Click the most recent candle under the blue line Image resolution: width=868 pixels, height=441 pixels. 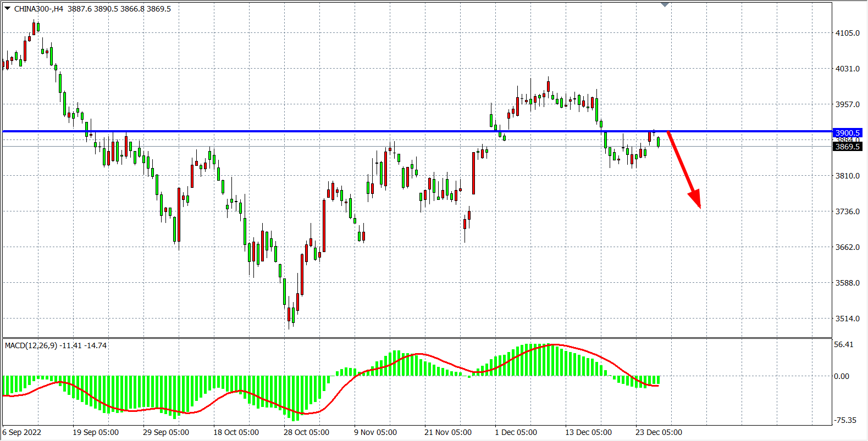[658, 142]
